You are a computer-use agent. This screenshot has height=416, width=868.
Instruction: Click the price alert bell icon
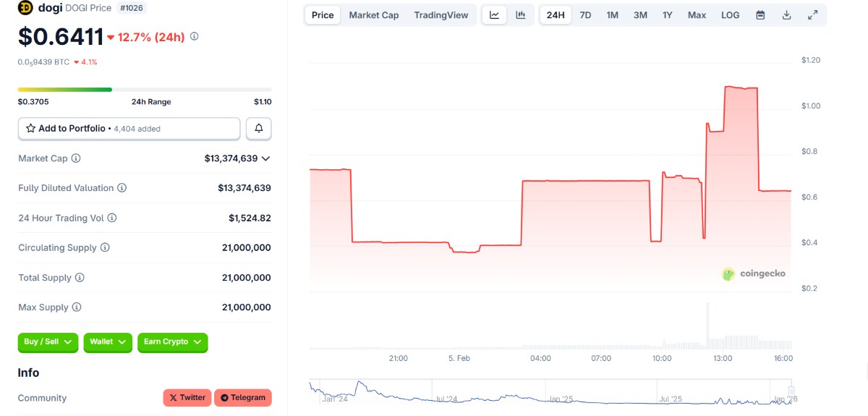coord(259,129)
